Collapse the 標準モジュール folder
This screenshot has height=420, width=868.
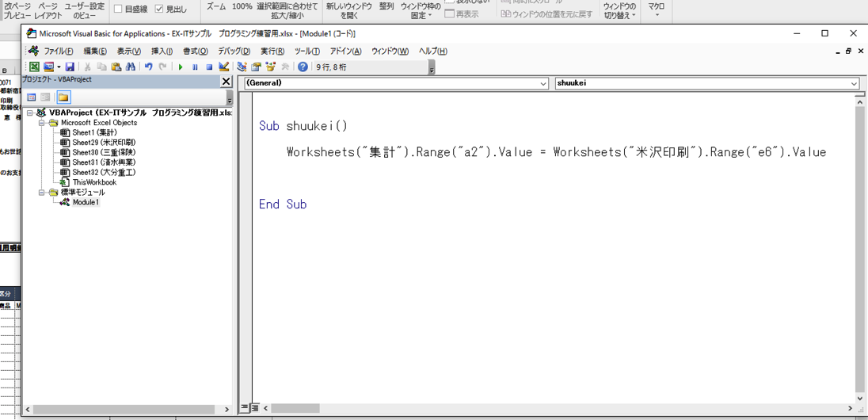click(43, 193)
